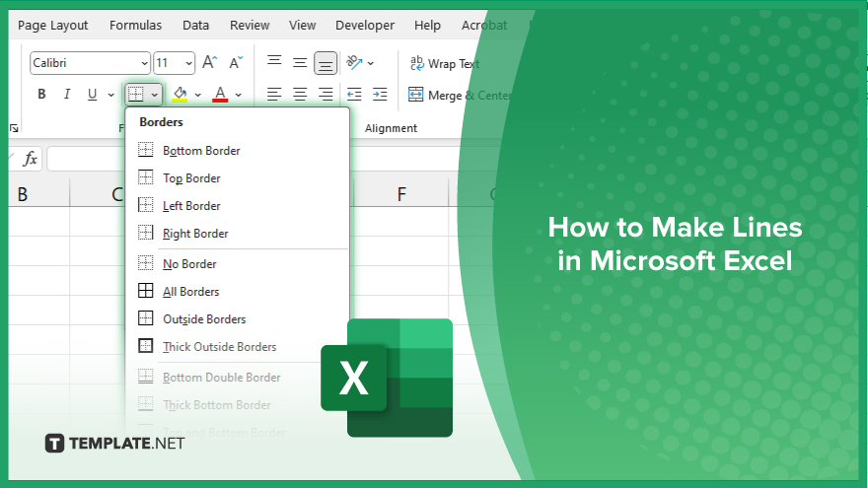868x488 pixels.
Task: Click Decrease Indent icon
Action: (354, 94)
